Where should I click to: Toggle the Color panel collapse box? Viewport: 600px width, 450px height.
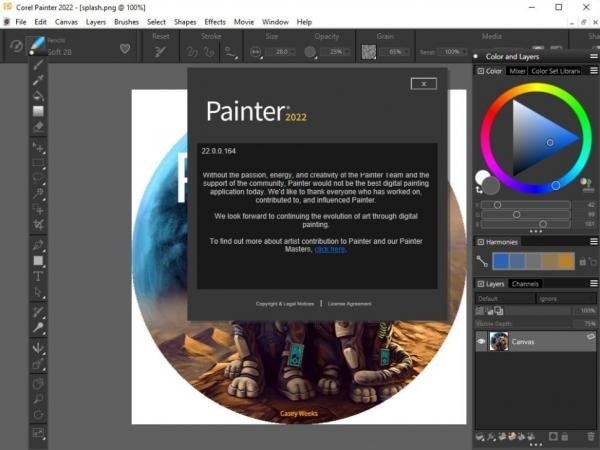pyautogui.click(x=481, y=71)
